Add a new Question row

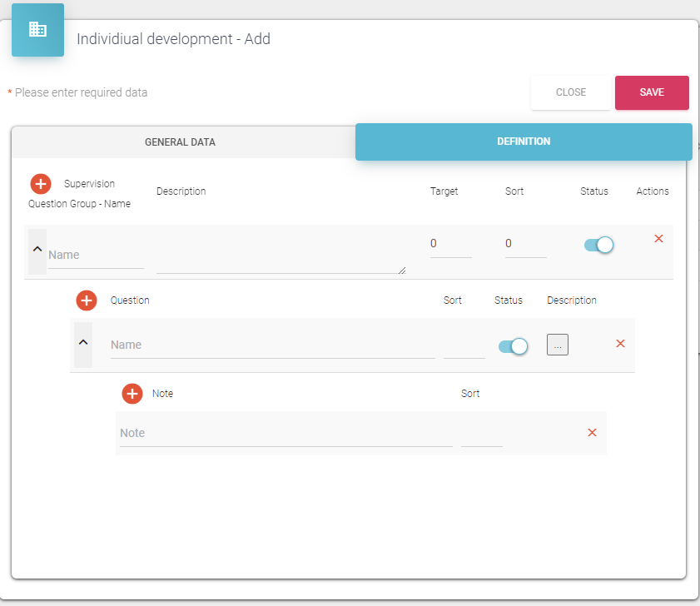tap(87, 301)
